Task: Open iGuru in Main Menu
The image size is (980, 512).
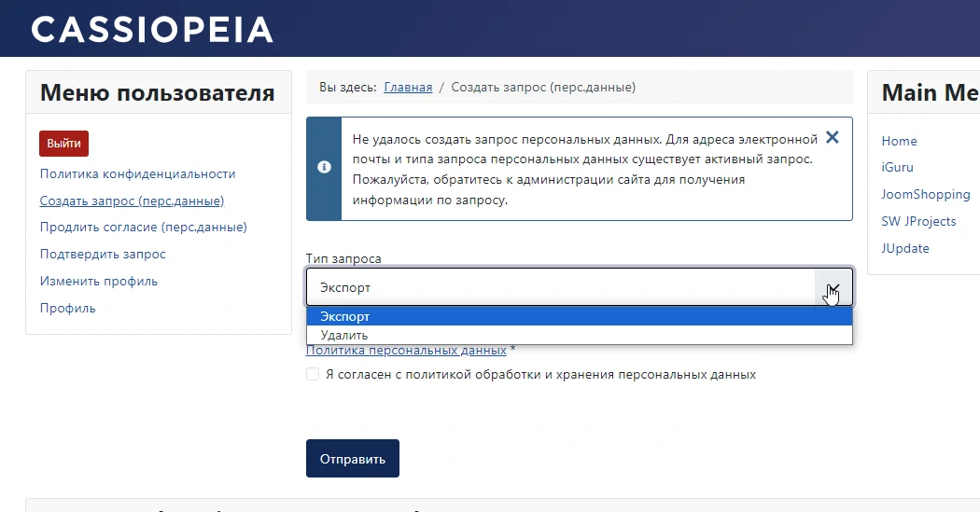Action: [898, 167]
